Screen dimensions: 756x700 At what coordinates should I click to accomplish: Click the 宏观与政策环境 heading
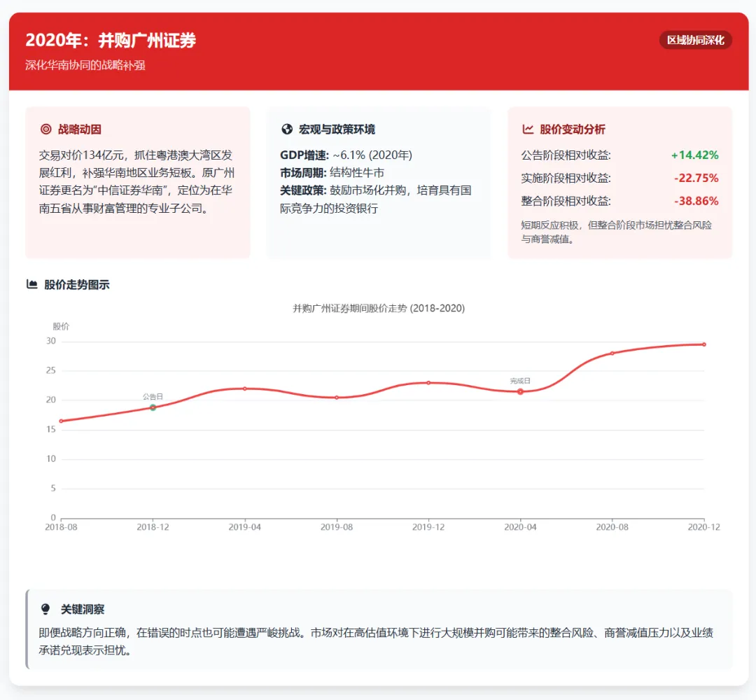tap(337, 129)
